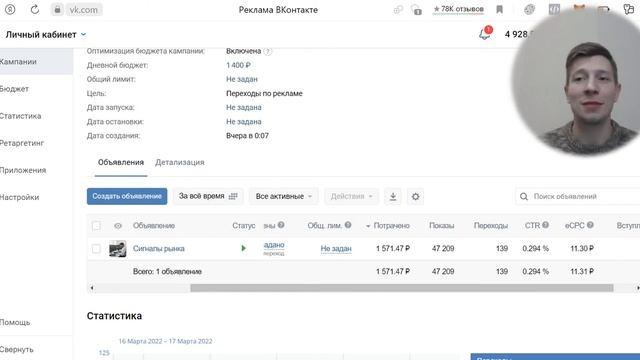The height and width of the screenshot is (360, 640).
Task: Tick the checkbox for the Сигналы рынка ad
Action: point(96,249)
